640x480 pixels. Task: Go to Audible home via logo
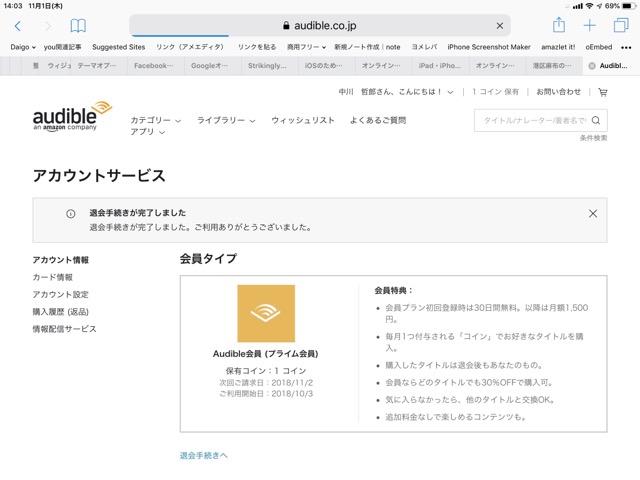tap(72, 116)
